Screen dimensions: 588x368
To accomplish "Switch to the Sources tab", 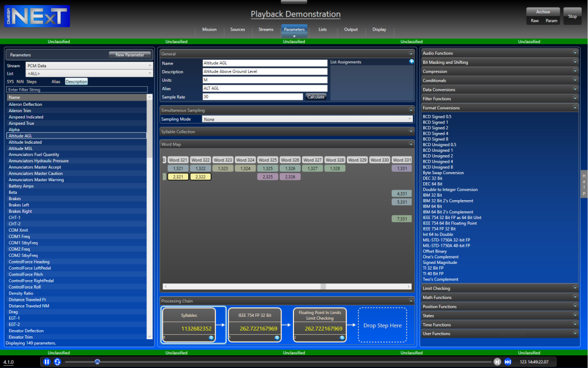I will coord(237,29).
